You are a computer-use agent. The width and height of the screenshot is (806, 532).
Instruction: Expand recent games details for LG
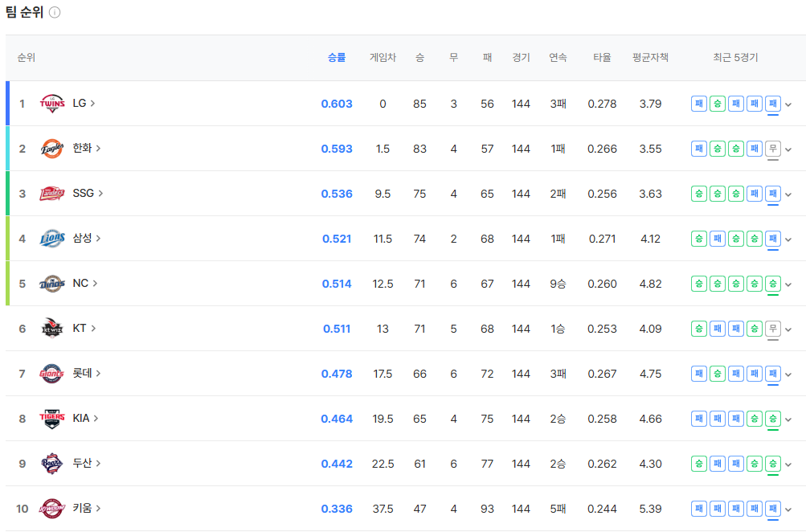[788, 104]
